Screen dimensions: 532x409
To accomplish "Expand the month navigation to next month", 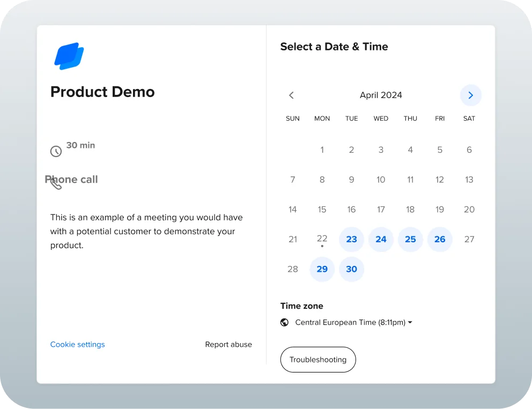I will (470, 95).
